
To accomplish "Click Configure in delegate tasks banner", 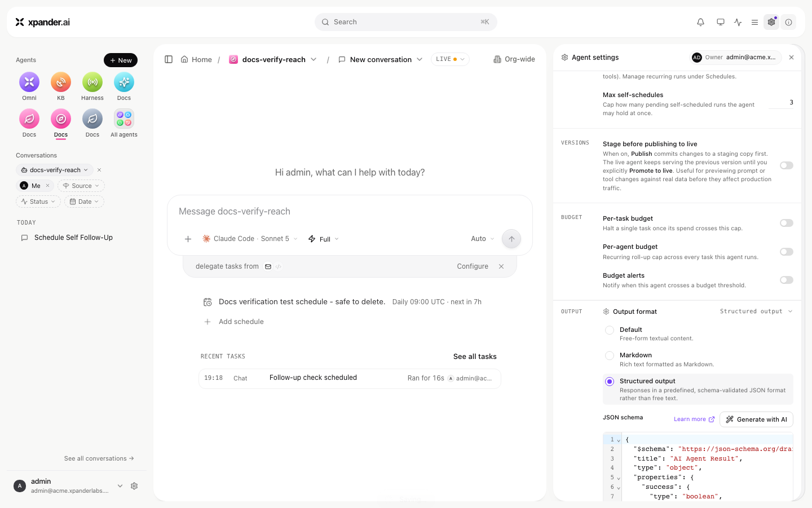I will point(473,266).
